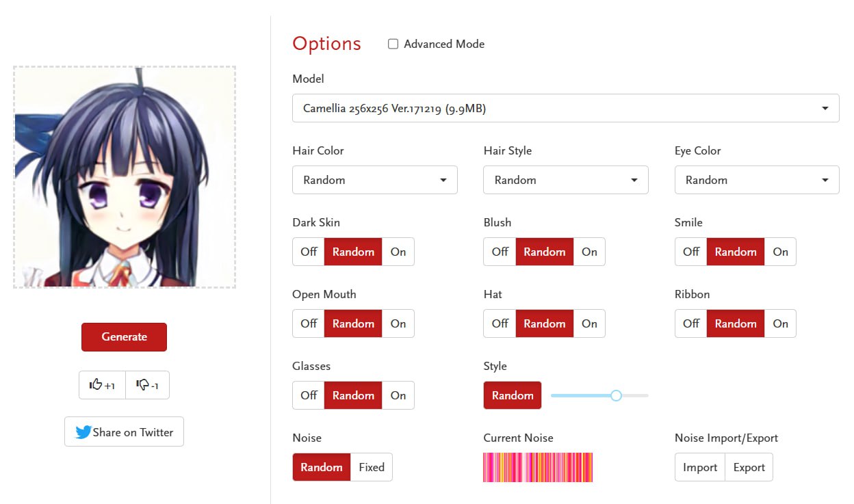The image size is (854, 504).
Task: Click the Twitter bird share icon
Action: pyautogui.click(x=83, y=432)
